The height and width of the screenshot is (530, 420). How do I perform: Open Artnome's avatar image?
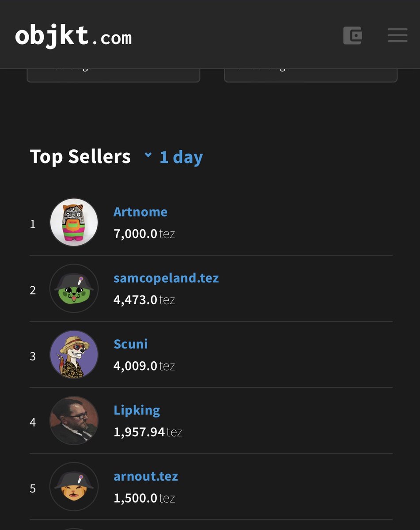click(x=74, y=222)
